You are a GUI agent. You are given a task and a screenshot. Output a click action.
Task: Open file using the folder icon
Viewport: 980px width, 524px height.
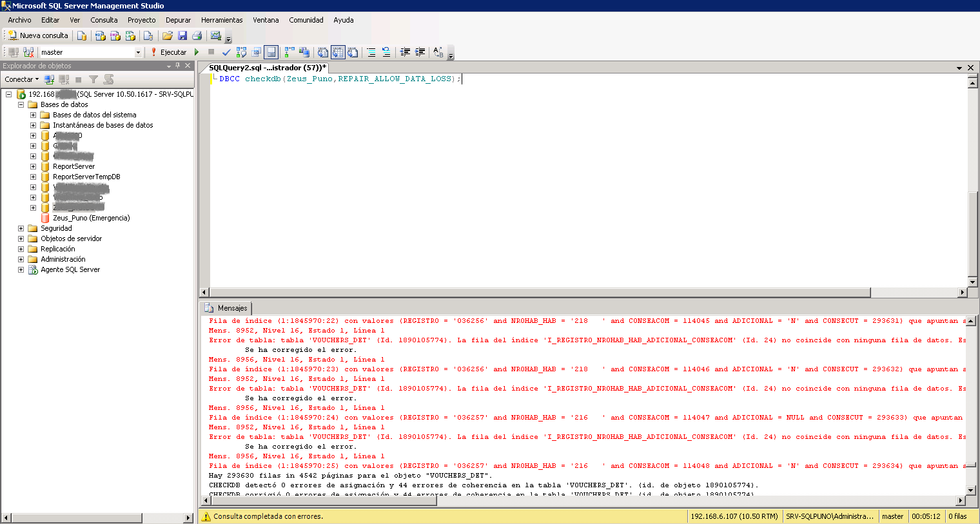pyautogui.click(x=168, y=35)
